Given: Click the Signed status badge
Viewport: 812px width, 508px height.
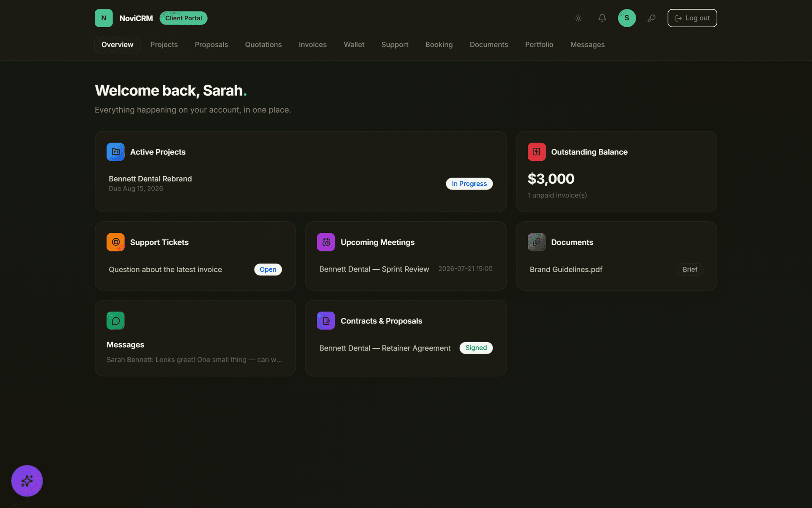Looking at the screenshot, I should point(476,348).
